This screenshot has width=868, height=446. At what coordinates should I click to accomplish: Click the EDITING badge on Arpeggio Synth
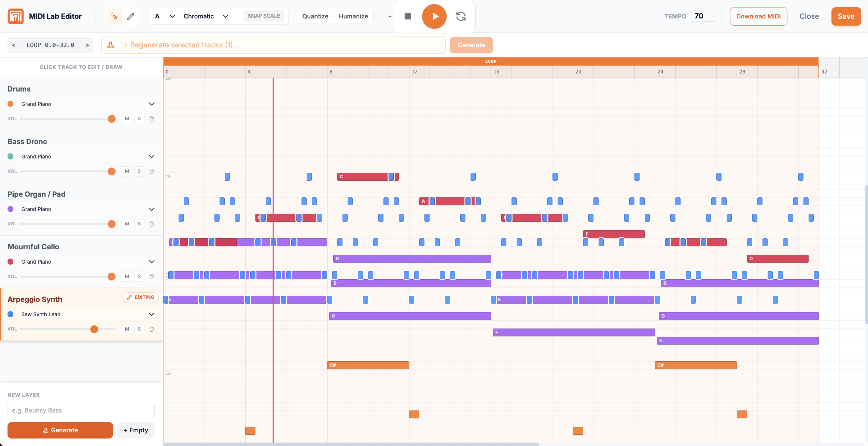tap(140, 297)
